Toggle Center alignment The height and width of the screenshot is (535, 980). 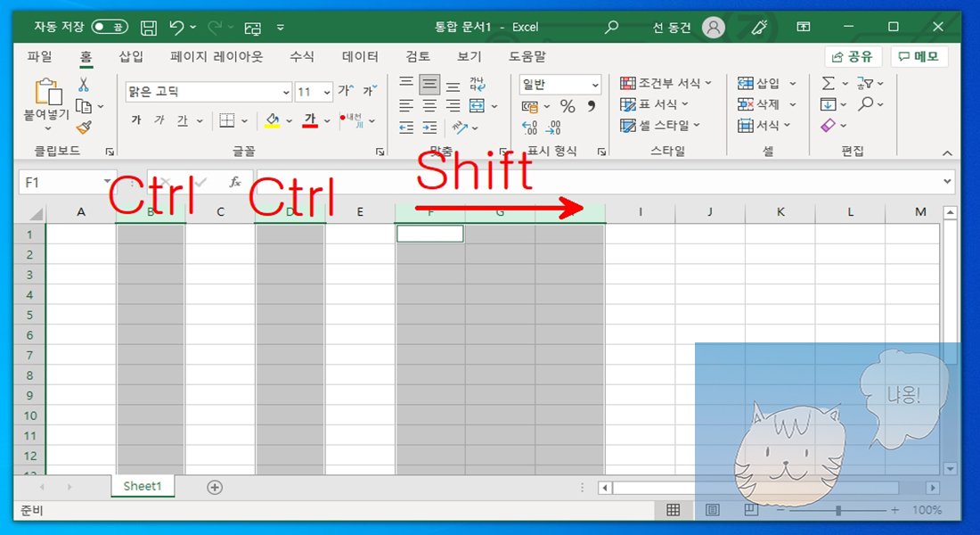click(x=429, y=106)
